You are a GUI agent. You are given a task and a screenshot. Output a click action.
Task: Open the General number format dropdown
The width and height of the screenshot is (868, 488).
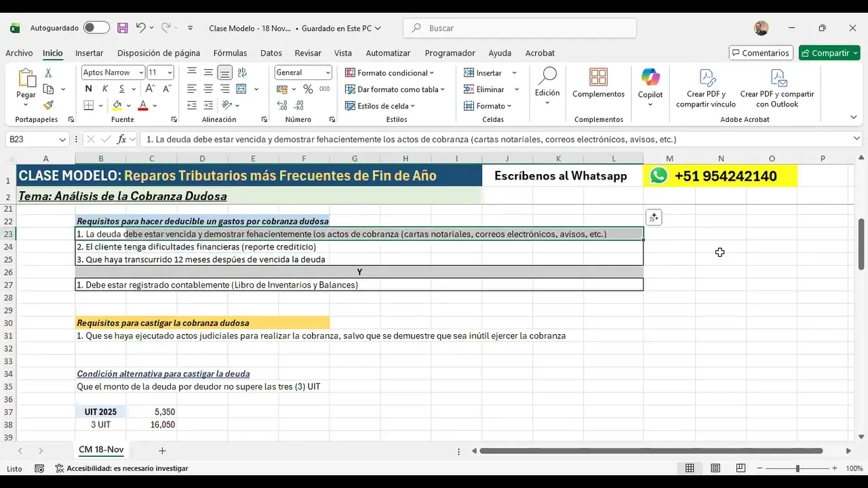point(328,73)
